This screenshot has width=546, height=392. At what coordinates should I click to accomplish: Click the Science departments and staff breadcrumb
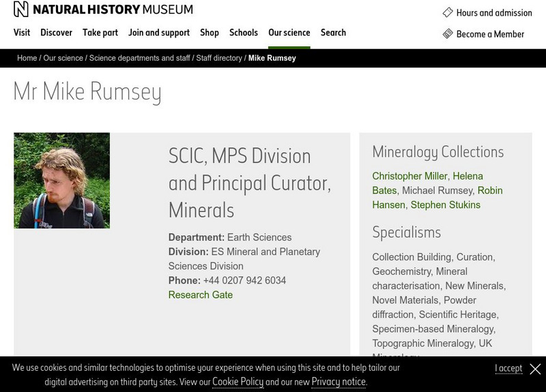click(140, 58)
